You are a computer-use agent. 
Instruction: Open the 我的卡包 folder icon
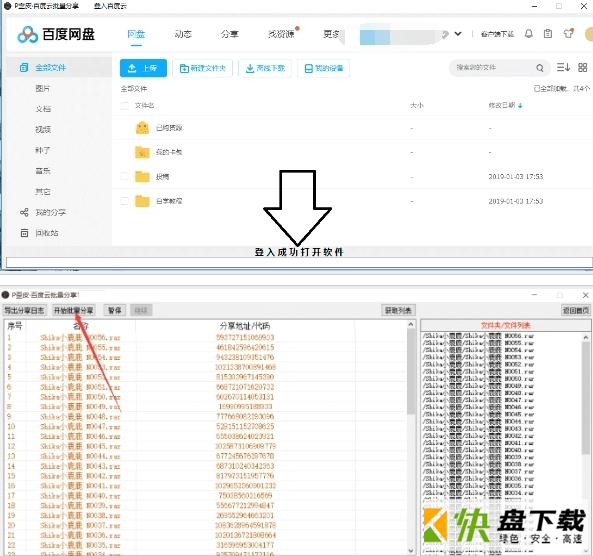(x=142, y=152)
